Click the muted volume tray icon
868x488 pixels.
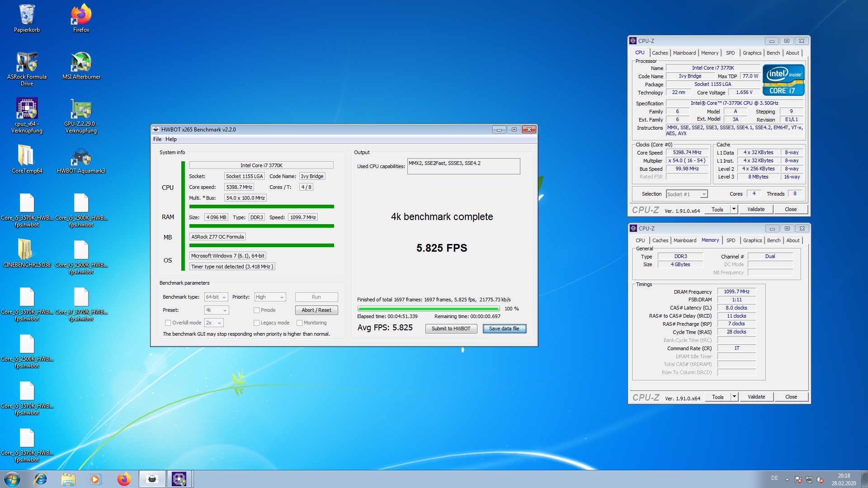820,479
